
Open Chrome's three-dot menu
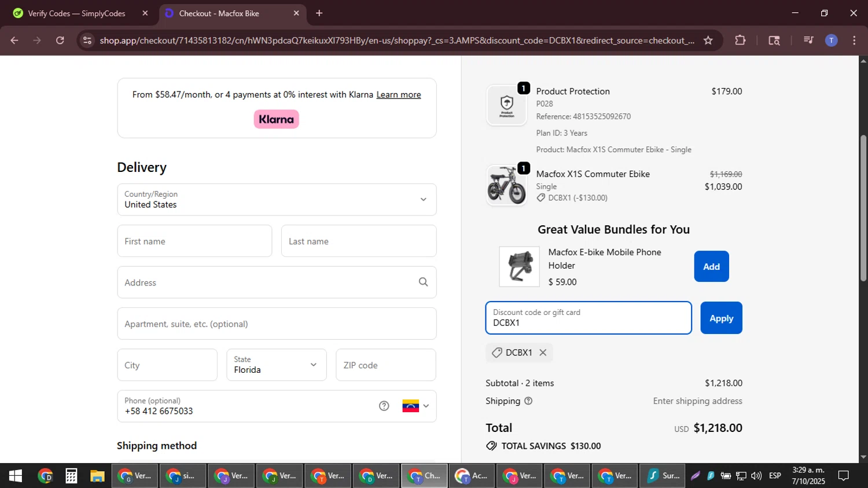pyautogui.click(x=854, y=41)
